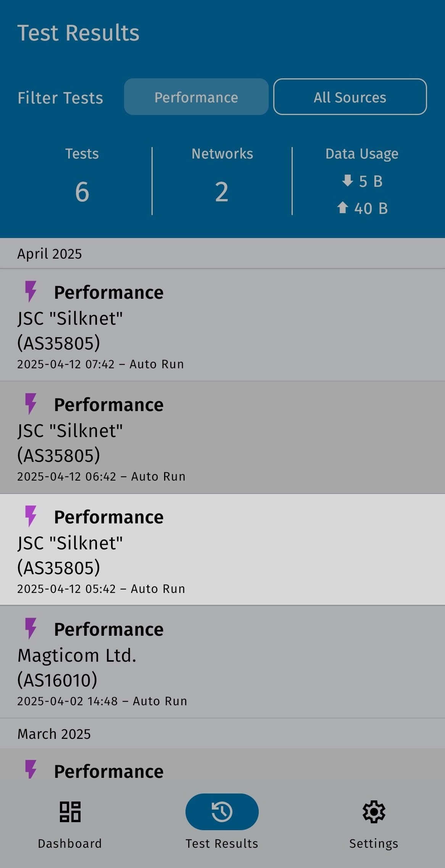This screenshot has width=445, height=868.
Task: Tap lightning icon on 05:42 Silknet test
Action: 31,516
